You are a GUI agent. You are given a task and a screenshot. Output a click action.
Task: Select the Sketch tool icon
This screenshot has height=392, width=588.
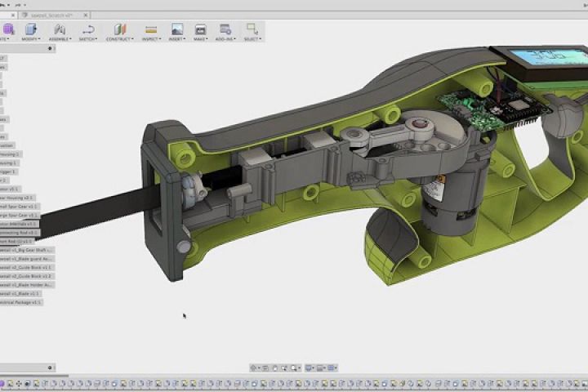[88, 29]
